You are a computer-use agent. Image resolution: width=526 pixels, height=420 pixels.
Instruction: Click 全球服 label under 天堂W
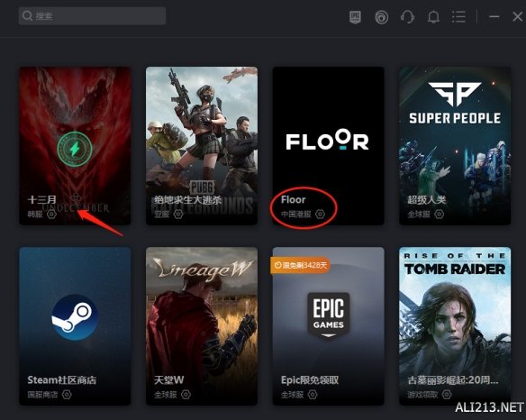[166, 395]
